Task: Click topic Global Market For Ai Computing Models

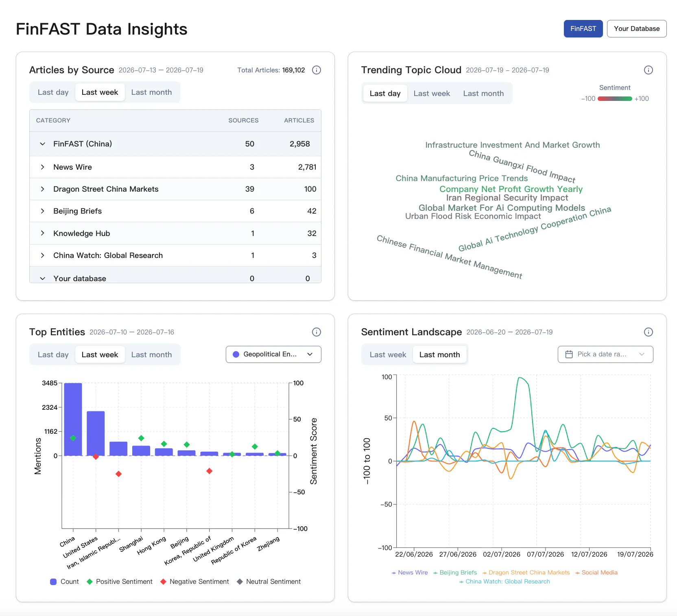Action: (502, 208)
